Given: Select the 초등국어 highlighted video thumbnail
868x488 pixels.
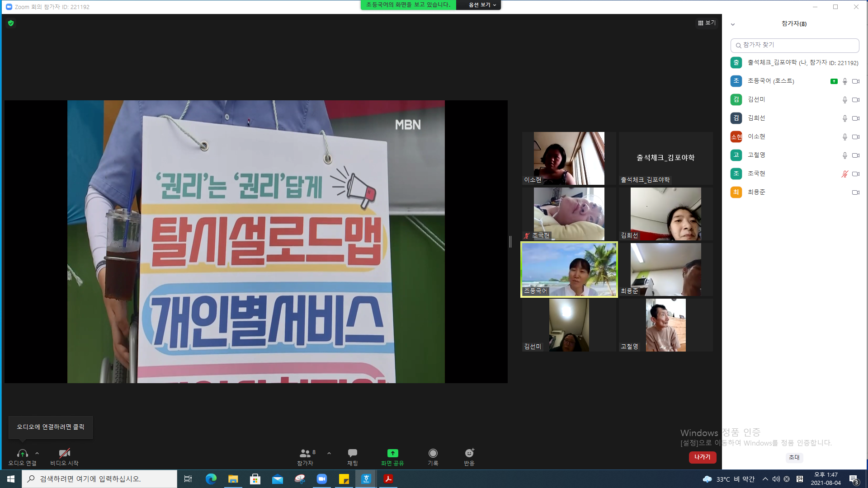Looking at the screenshot, I should pos(569,270).
